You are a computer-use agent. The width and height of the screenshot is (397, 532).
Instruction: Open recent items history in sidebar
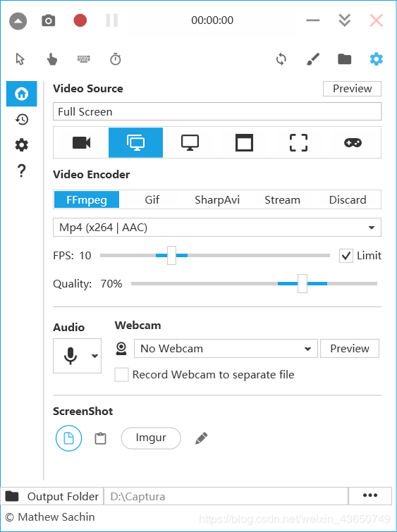pos(22,119)
